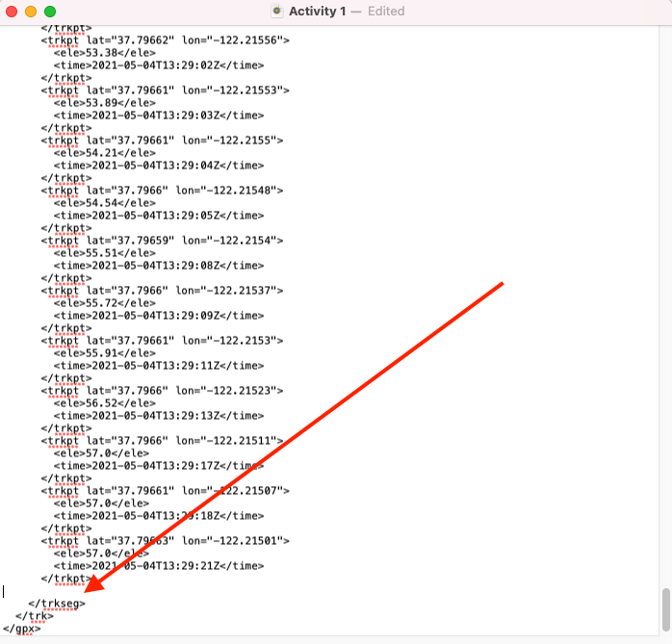Click the trkpt line with lon -122.21507
The image size is (672, 644).
[165, 491]
